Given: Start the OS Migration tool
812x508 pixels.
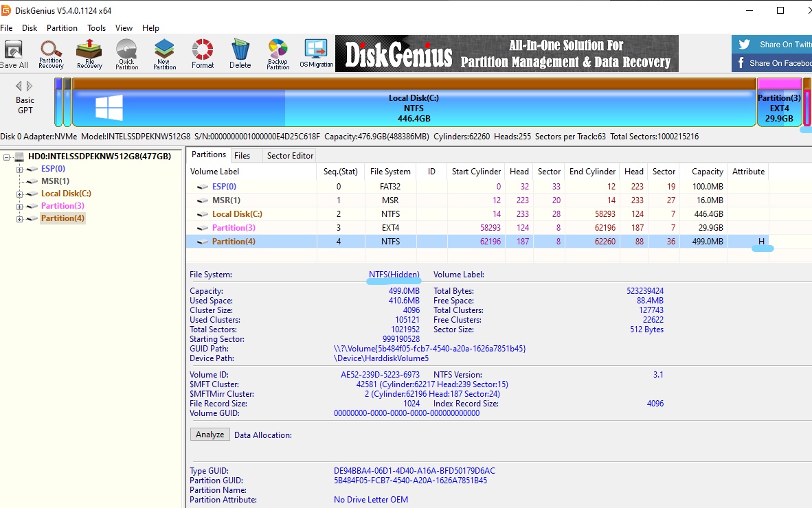Looking at the screenshot, I should click(316, 54).
